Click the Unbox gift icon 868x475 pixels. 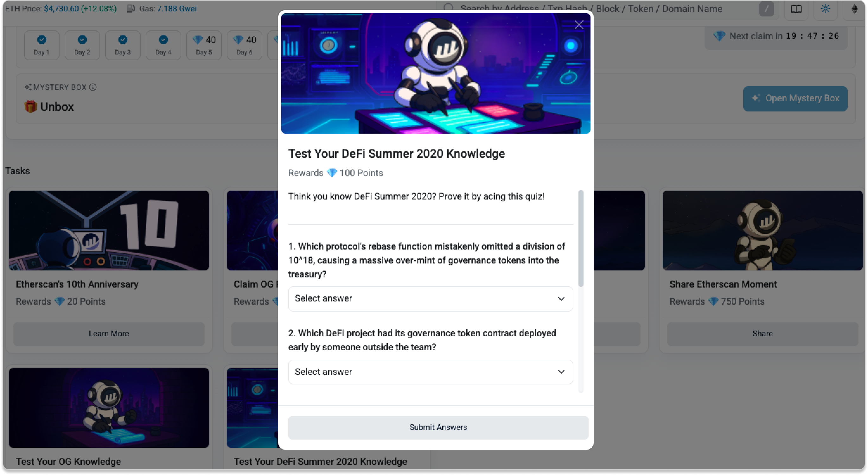click(x=30, y=107)
